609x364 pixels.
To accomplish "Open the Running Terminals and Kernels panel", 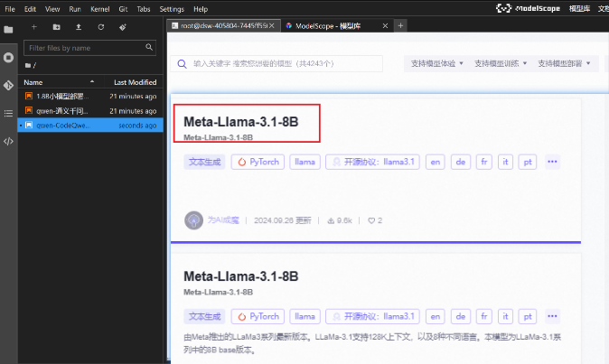I will [x=9, y=58].
